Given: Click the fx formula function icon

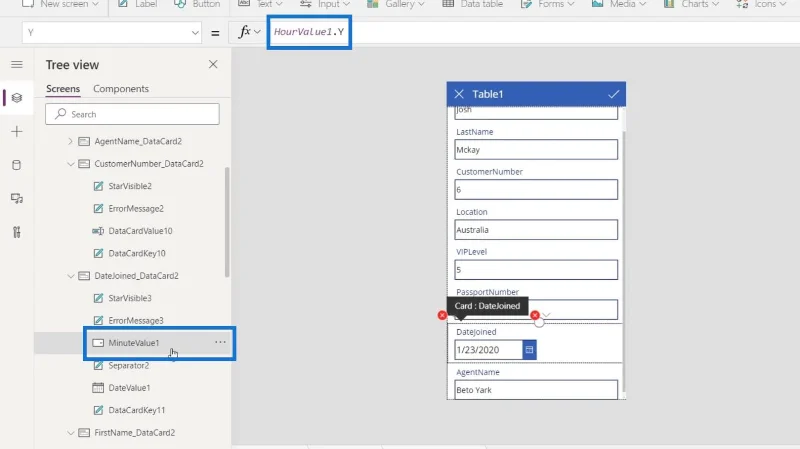Looking at the screenshot, I should point(244,32).
